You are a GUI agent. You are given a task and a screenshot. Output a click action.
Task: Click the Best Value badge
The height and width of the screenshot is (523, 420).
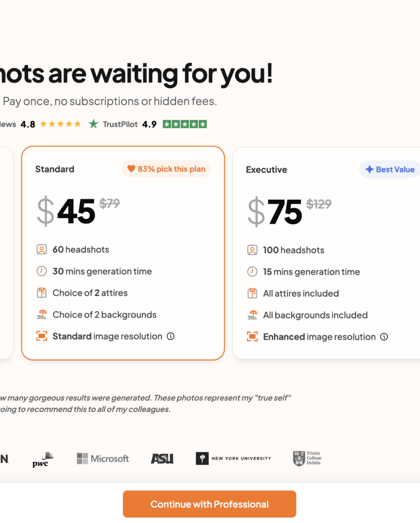(x=389, y=170)
